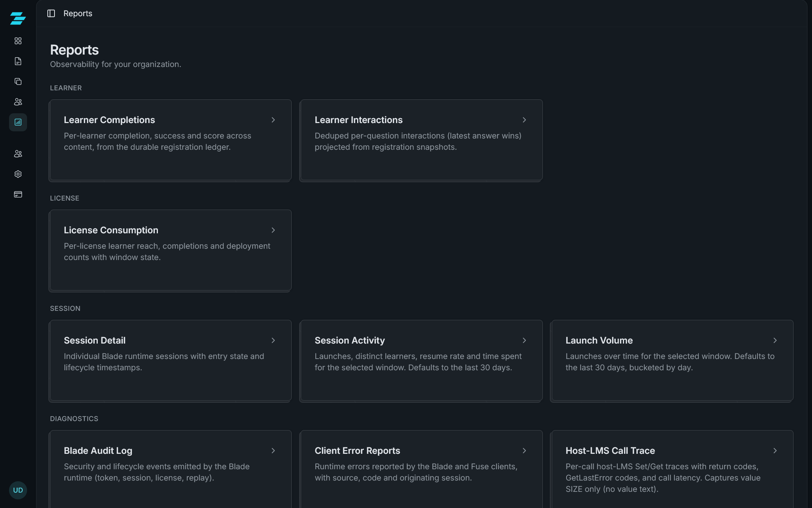Image resolution: width=812 pixels, height=508 pixels.
Task: Click the LICENSE section heading
Action: [x=65, y=198]
